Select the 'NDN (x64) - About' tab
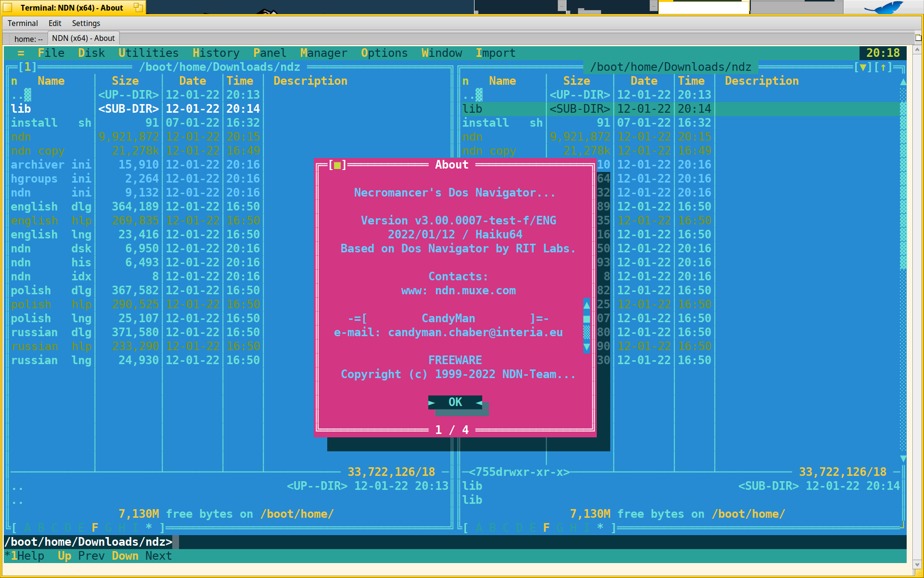 [x=83, y=38]
